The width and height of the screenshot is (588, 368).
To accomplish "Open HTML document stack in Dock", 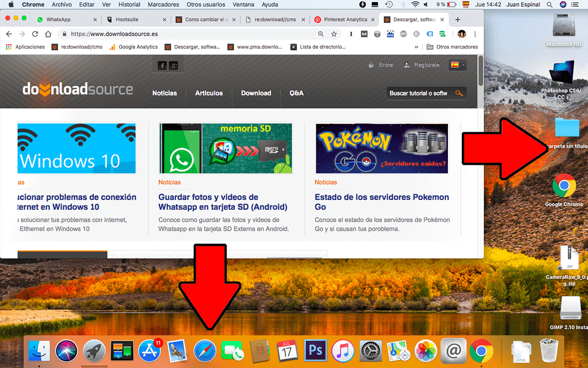I will 521,352.
